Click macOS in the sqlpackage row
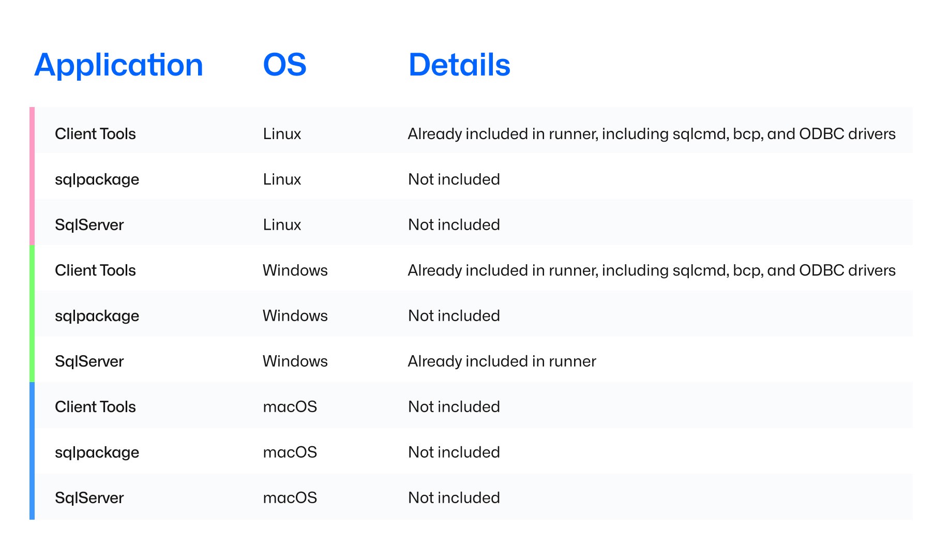Image resolution: width=934 pixels, height=560 pixels. pyautogui.click(x=290, y=452)
